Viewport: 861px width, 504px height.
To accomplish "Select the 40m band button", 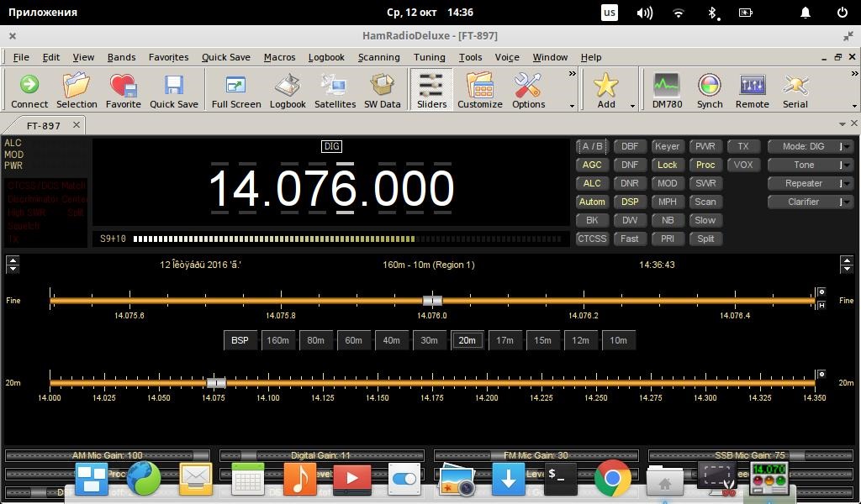I will point(391,340).
